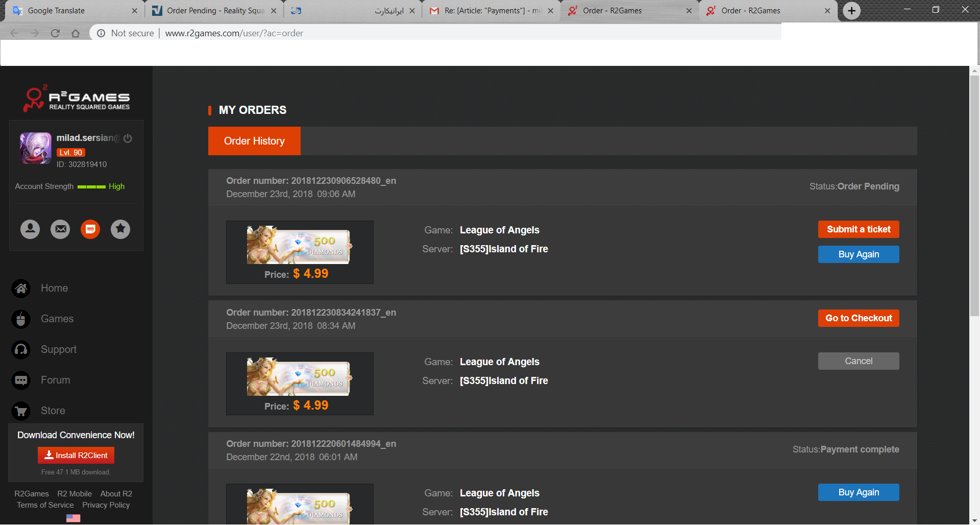980x525 pixels.
Task: Open the mail envelope icon in sidebar
Action: pos(60,229)
